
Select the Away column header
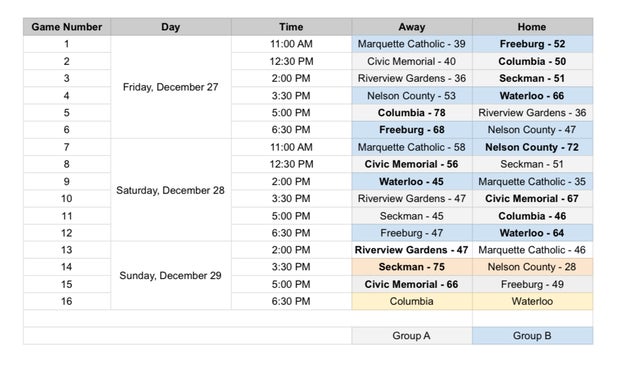click(x=412, y=27)
